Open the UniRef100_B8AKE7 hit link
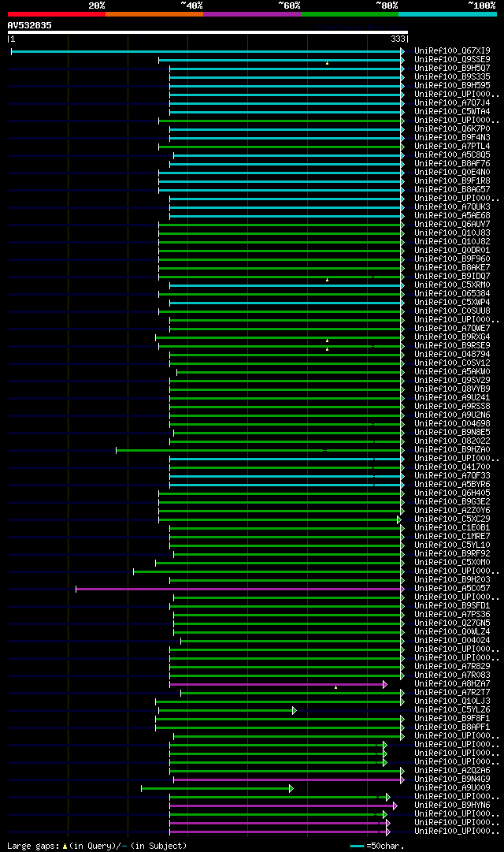The image size is (504, 852). click(452, 269)
